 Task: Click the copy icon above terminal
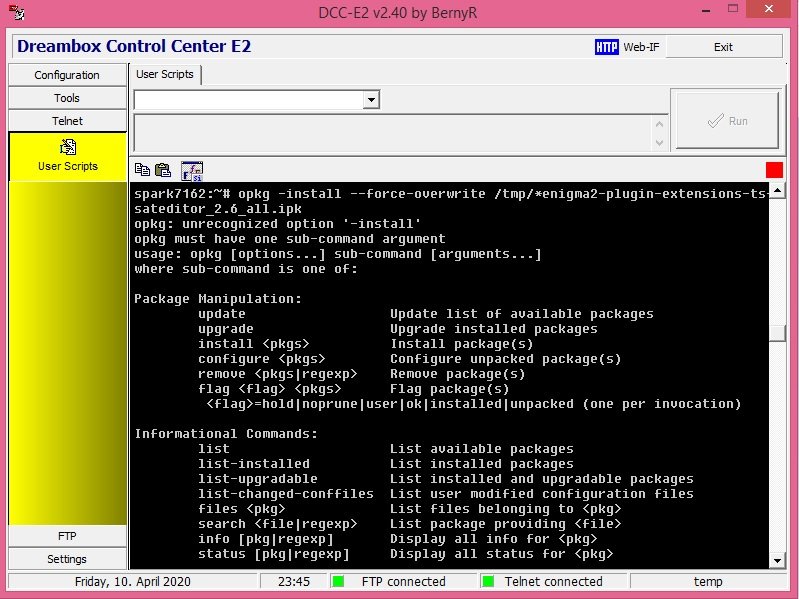[142, 170]
